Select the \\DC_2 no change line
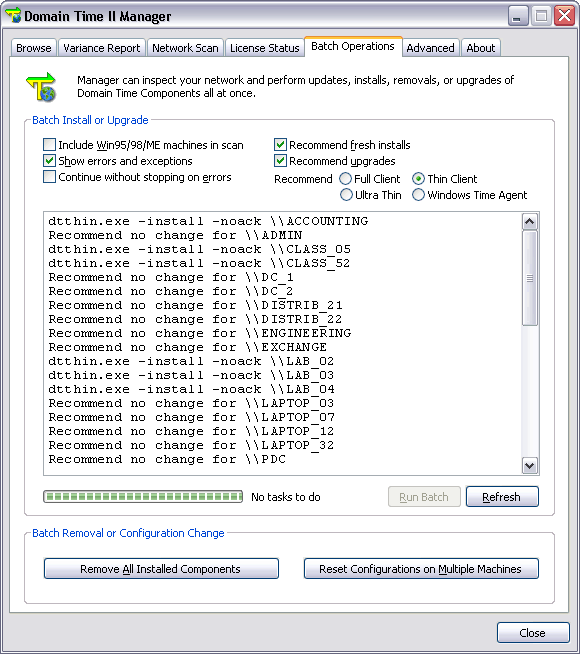The height and width of the screenshot is (654, 580). click(x=171, y=291)
